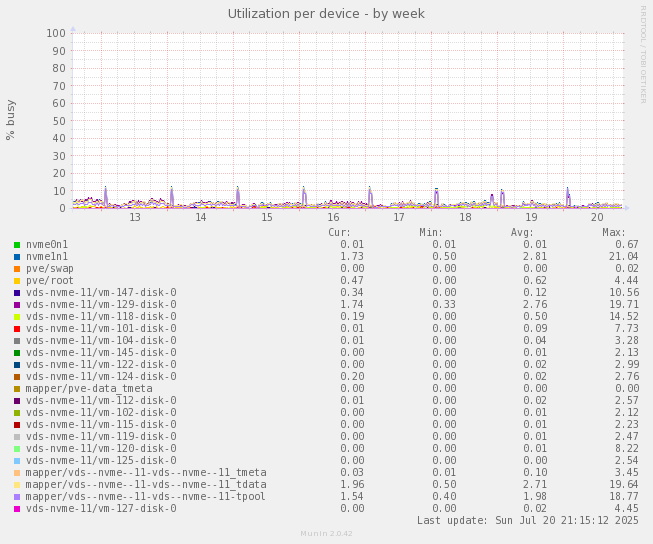Click the orange pve/swap legend swatch
This screenshot has width=653, height=544.
coord(17,269)
